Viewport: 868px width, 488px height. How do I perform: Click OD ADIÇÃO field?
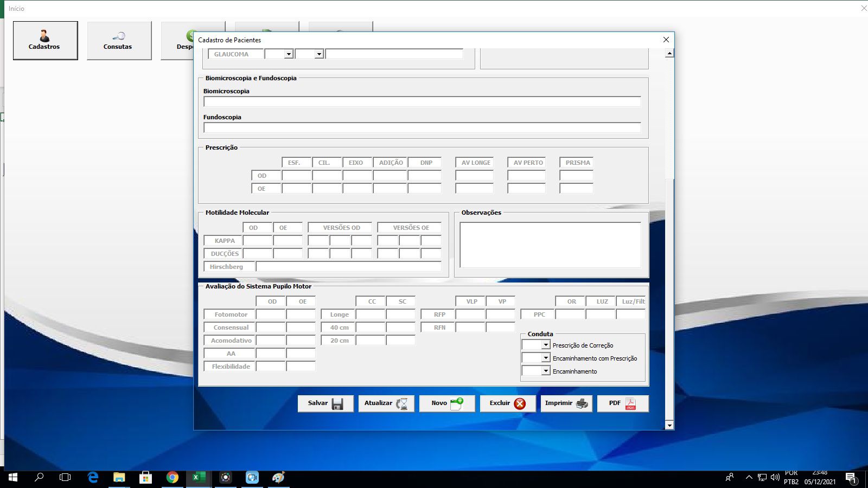(x=390, y=176)
